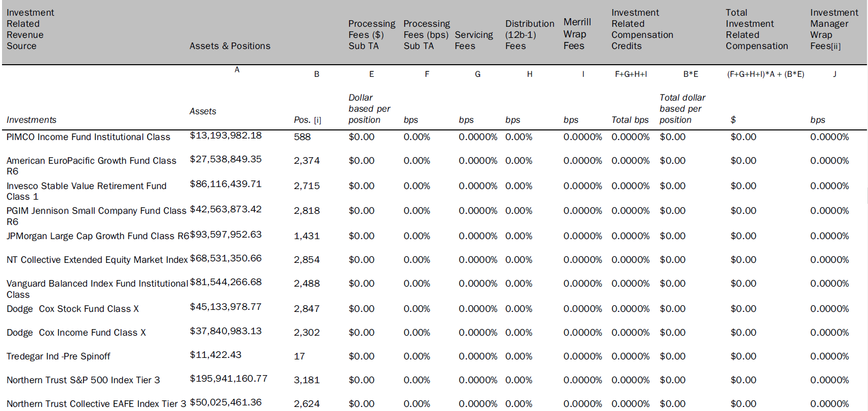Click the assets value $50,025,461.36
Screen dimensions: 868x411
(226, 402)
